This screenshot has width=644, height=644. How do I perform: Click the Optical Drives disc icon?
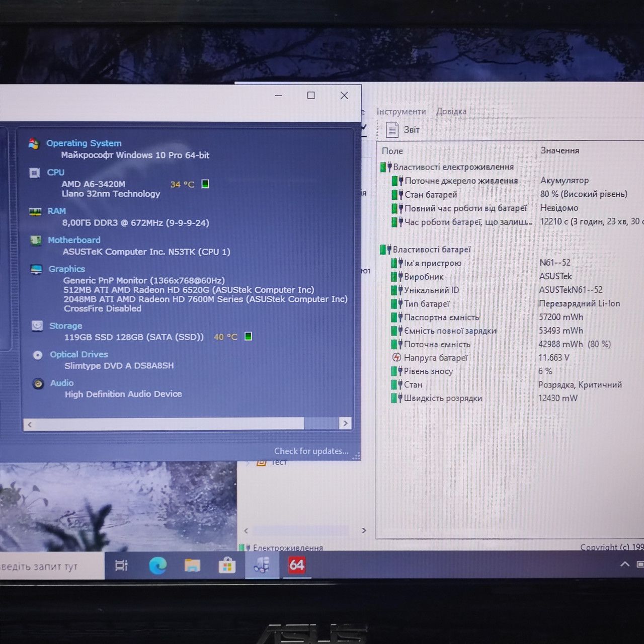[38, 355]
